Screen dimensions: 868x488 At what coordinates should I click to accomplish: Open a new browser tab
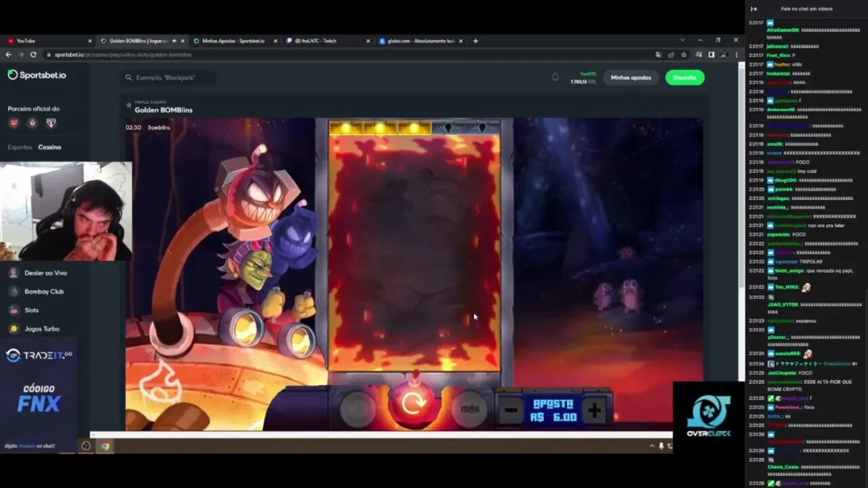[x=475, y=41]
